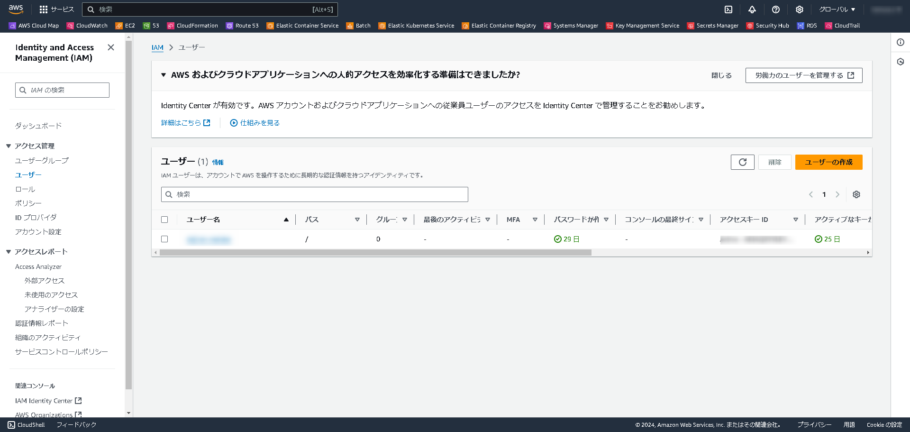Open Elastic Container Registry bookmark
This screenshot has width=910, height=432.
click(500, 26)
